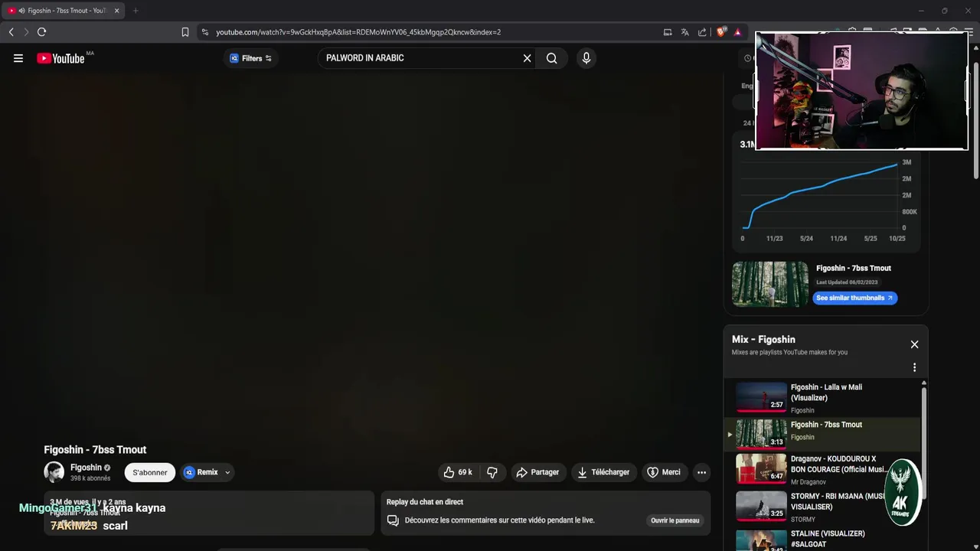Open the YouTube hamburger guide menu
This screenshot has height=551, width=980.
pos(18,58)
